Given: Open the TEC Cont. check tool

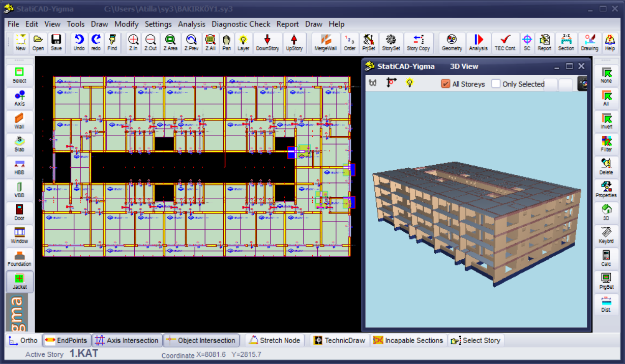Looking at the screenshot, I should (505, 43).
